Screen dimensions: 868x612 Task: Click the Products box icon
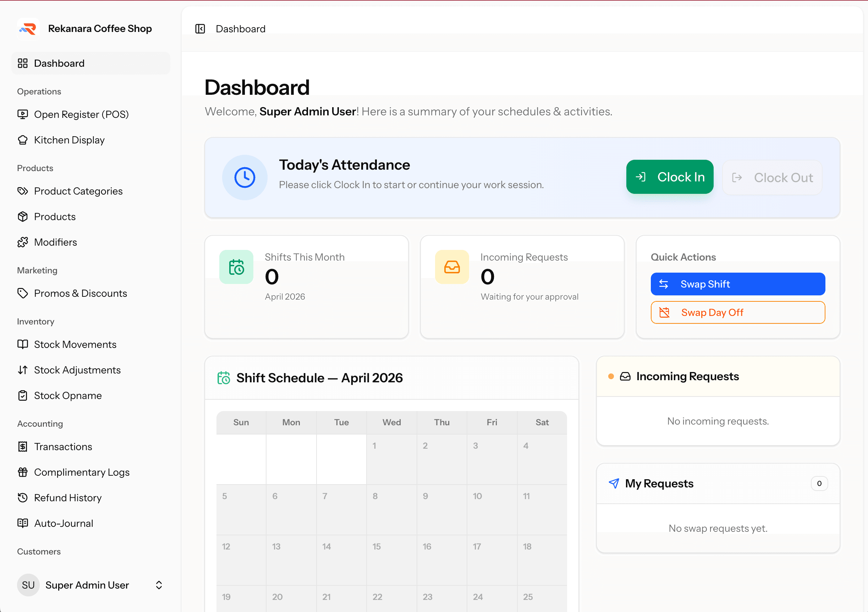(x=23, y=217)
